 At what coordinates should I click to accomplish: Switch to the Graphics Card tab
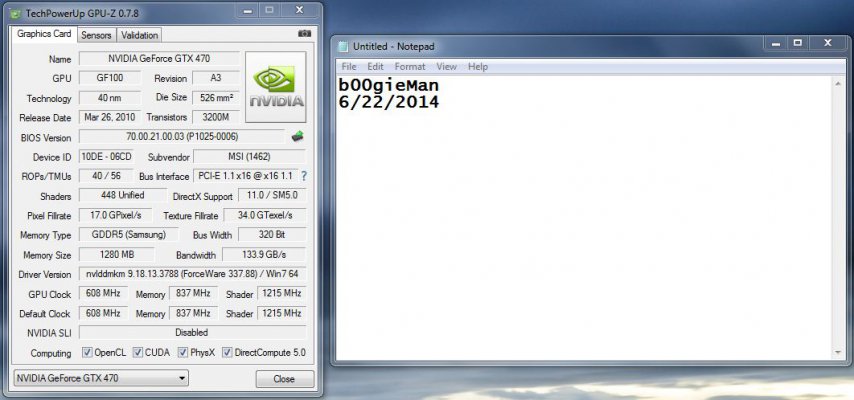click(x=44, y=34)
